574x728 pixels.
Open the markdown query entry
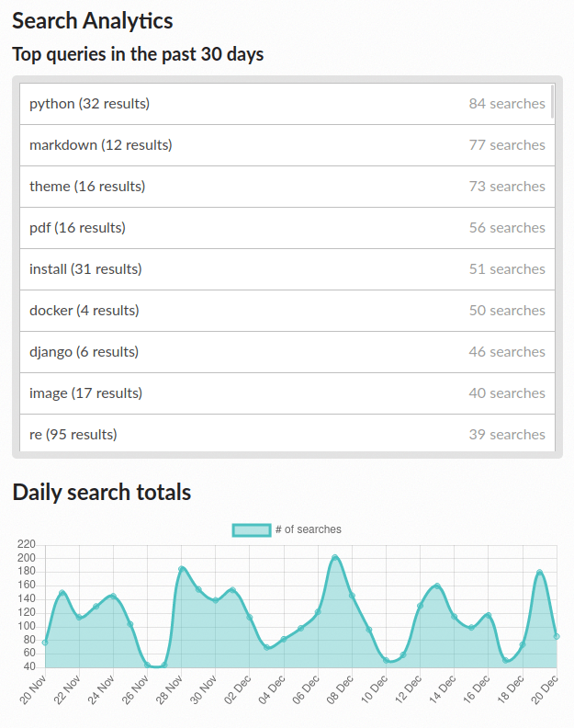287,145
